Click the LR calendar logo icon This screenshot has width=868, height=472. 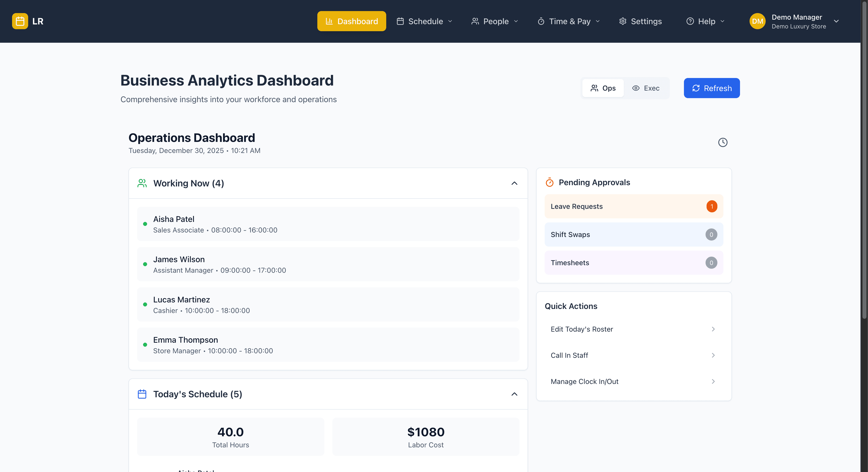coord(20,21)
